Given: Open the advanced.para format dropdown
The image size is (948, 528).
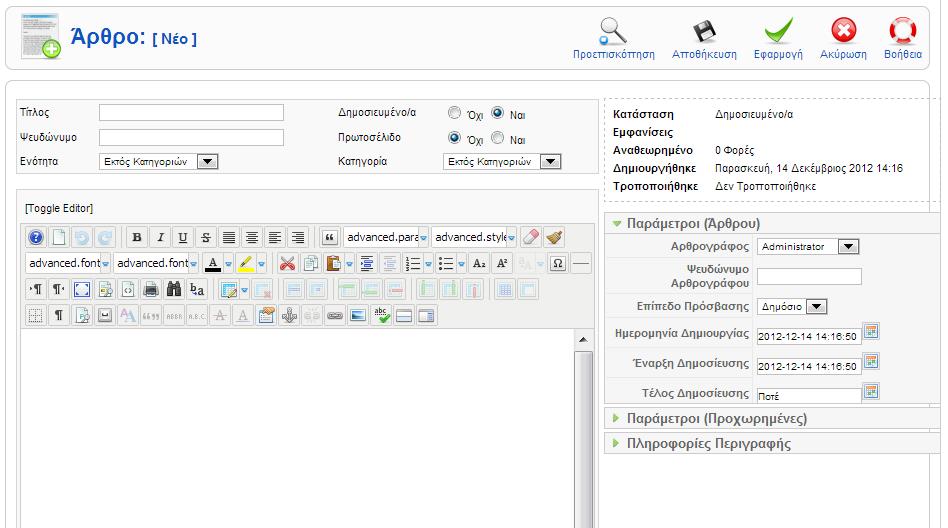Looking at the screenshot, I should point(386,237).
